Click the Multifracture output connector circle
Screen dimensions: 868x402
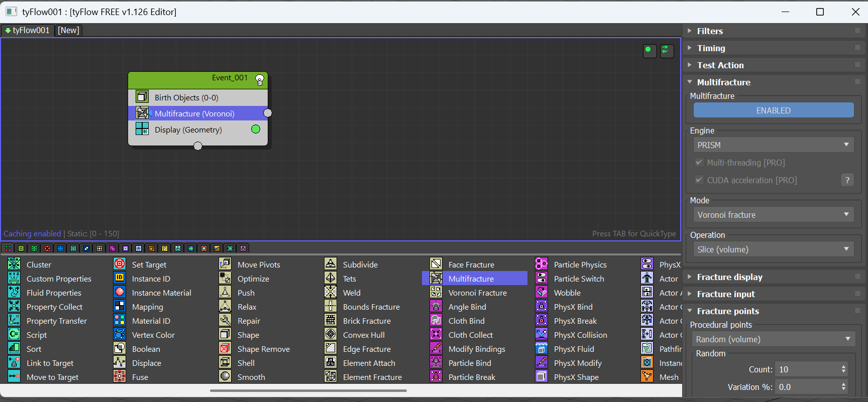268,113
